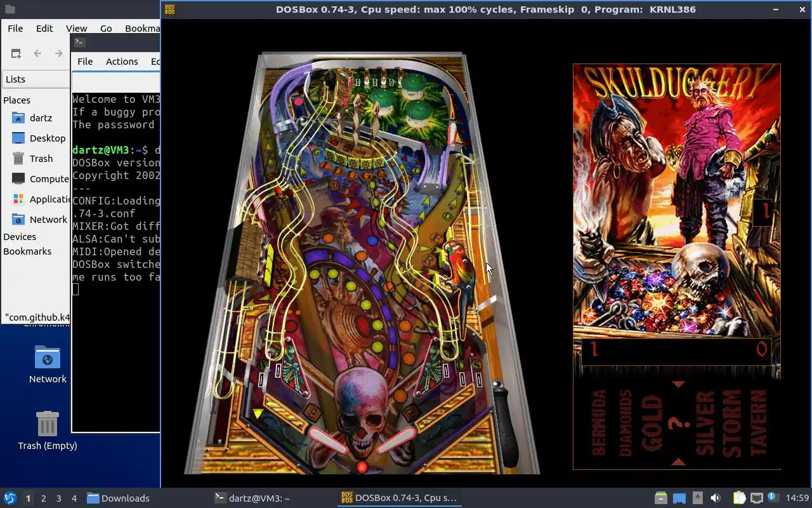Select the Trash (Empty) desktop icon
Screen dimensions: 812x508
(48, 431)
